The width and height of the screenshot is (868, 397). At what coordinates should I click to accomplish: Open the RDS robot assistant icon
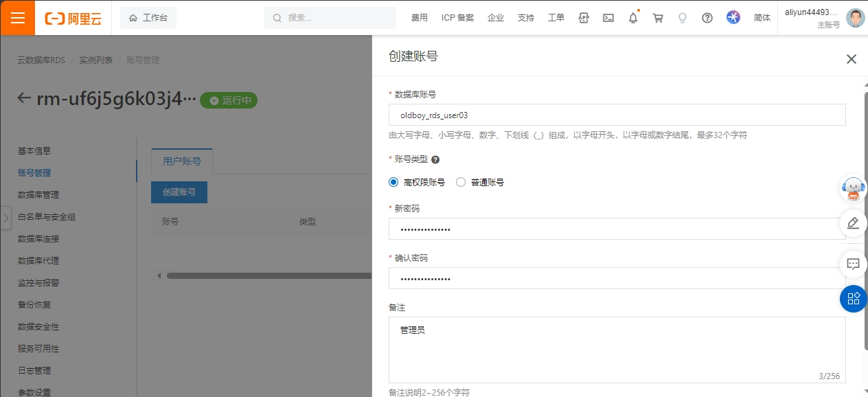(854, 188)
